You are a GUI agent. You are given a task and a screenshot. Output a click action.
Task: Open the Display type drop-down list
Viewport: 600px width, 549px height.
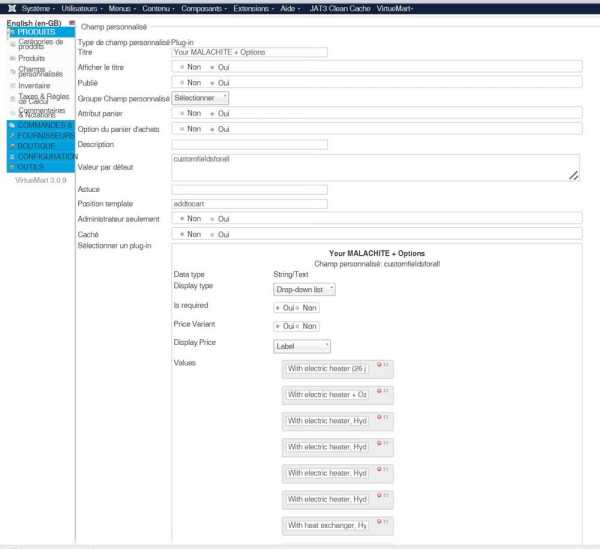[304, 289]
